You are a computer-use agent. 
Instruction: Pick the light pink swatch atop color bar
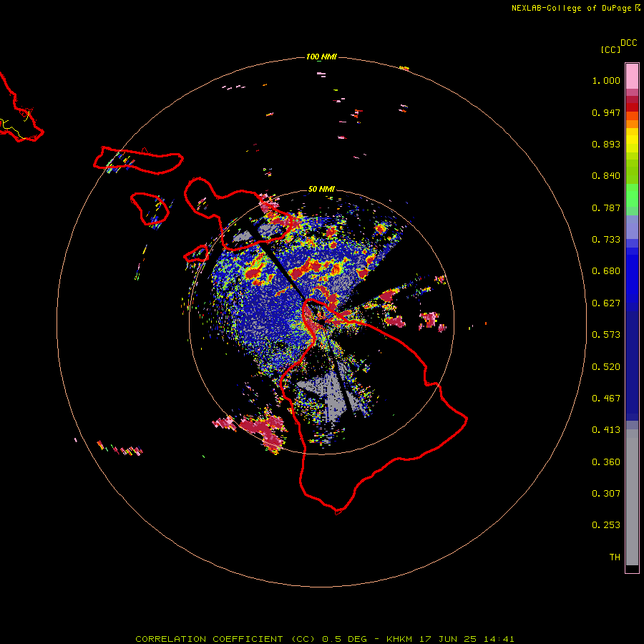point(632,76)
